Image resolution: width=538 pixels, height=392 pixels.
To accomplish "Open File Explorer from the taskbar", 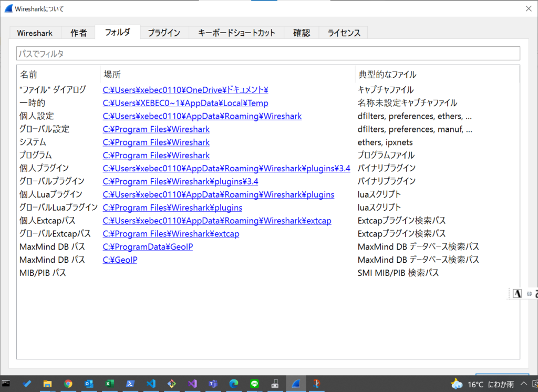I will coord(47,384).
